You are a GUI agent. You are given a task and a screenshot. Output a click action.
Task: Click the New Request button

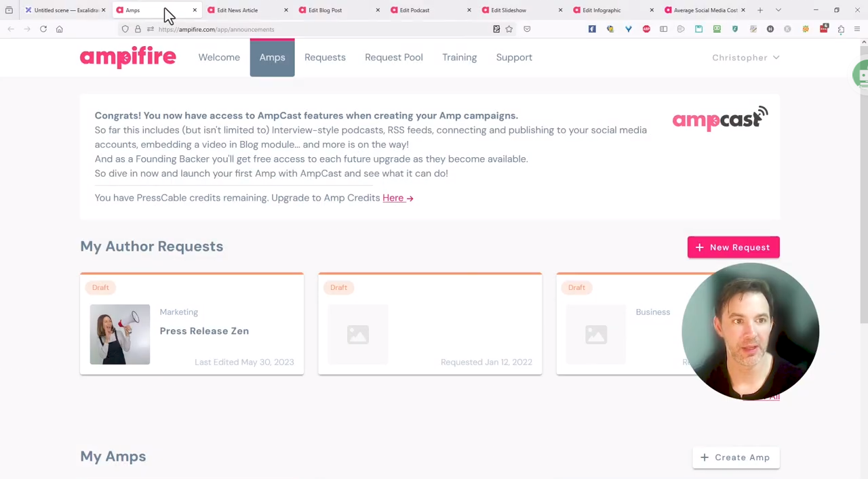click(x=733, y=247)
